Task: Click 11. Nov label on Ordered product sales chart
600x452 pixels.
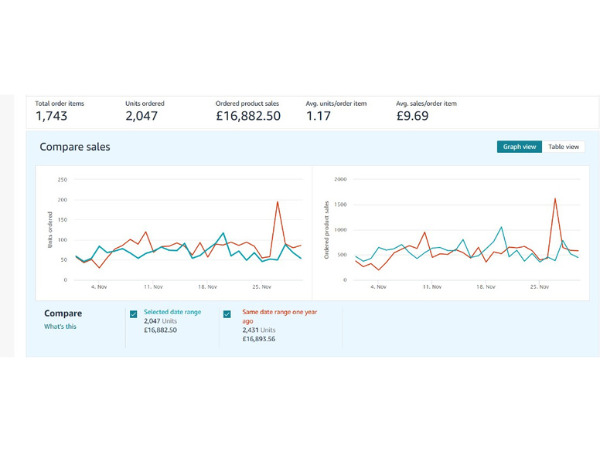Action: click(x=433, y=286)
